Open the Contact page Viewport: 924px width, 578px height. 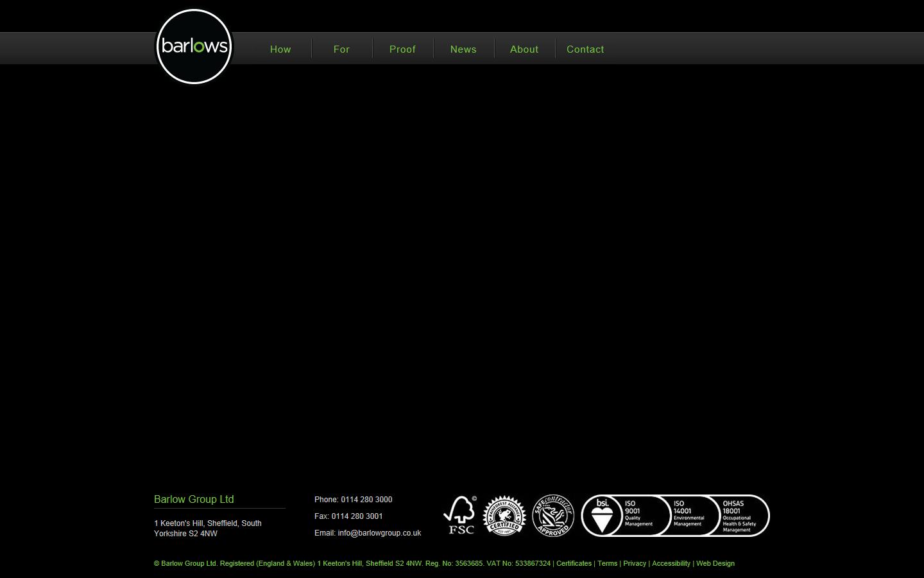click(585, 49)
